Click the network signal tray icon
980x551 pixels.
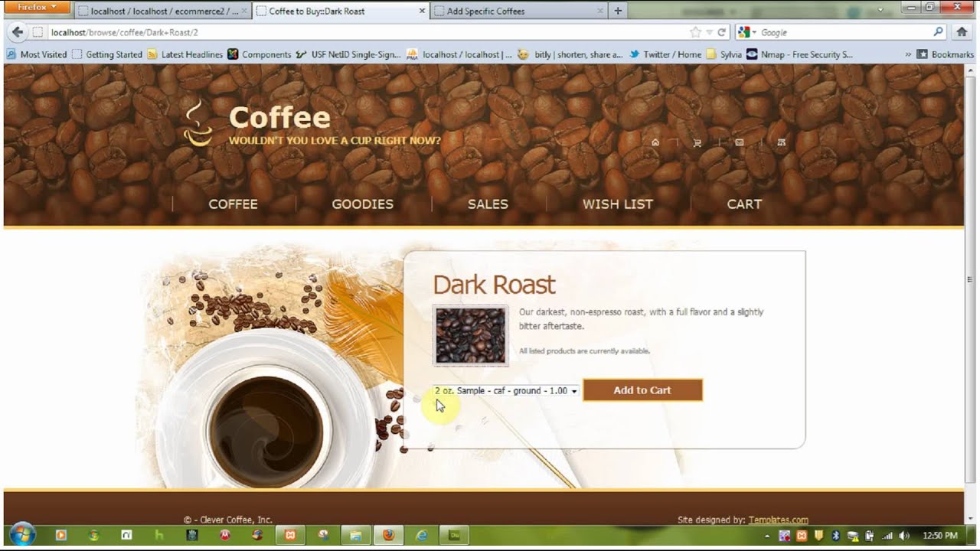pos(887,536)
